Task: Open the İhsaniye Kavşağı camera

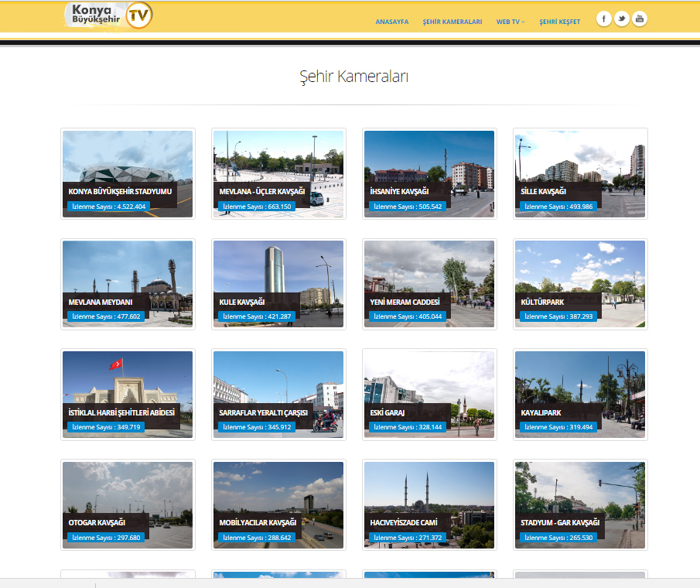Action: click(429, 173)
